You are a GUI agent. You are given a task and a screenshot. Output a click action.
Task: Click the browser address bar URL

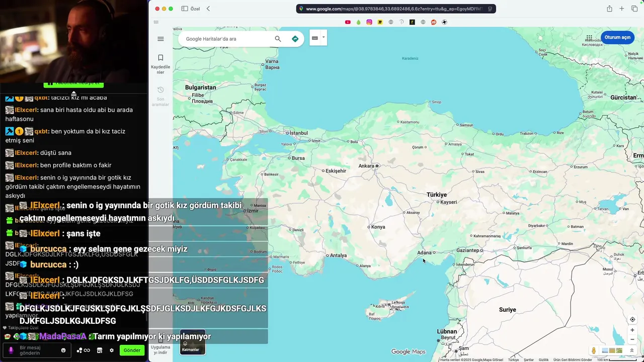pyautogui.click(x=394, y=9)
